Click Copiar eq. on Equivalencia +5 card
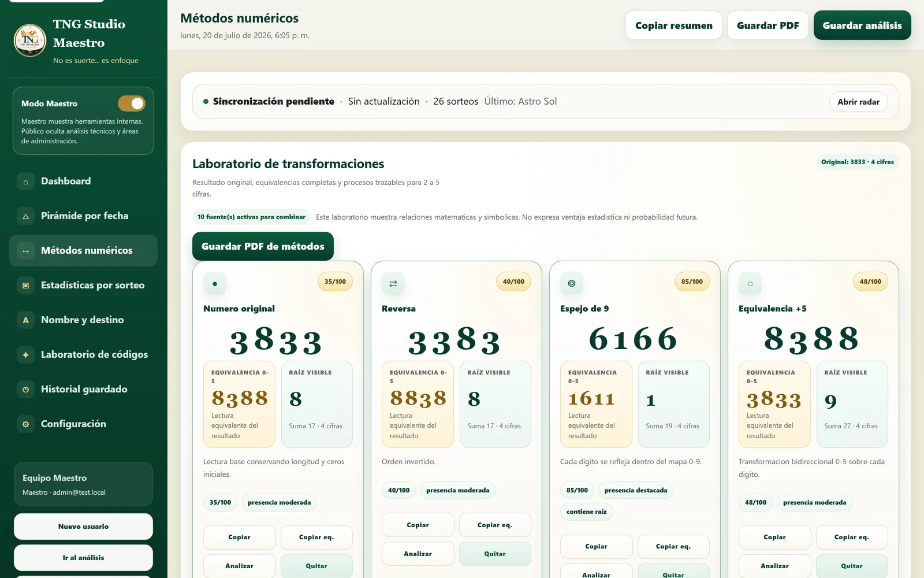Image resolution: width=924 pixels, height=578 pixels. [852, 538]
